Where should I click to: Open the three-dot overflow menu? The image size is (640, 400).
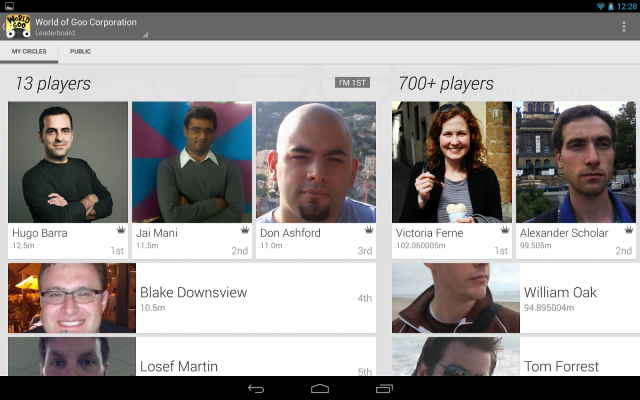click(x=624, y=26)
